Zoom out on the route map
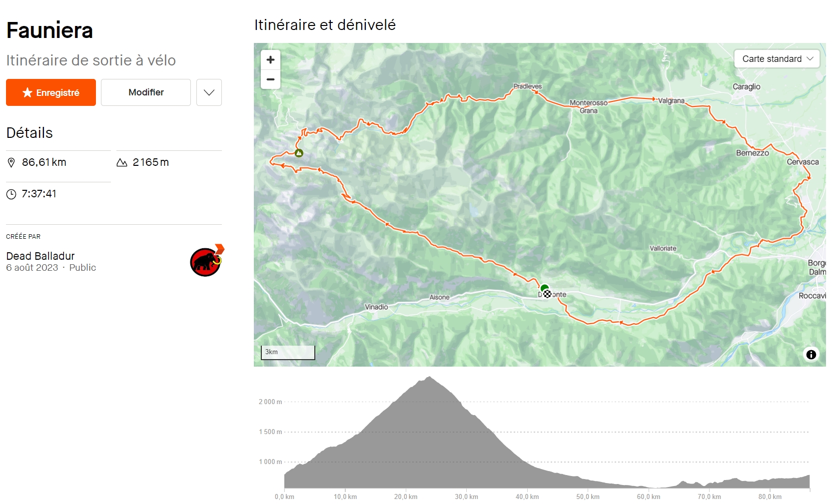835x504 pixels. (x=270, y=79)
